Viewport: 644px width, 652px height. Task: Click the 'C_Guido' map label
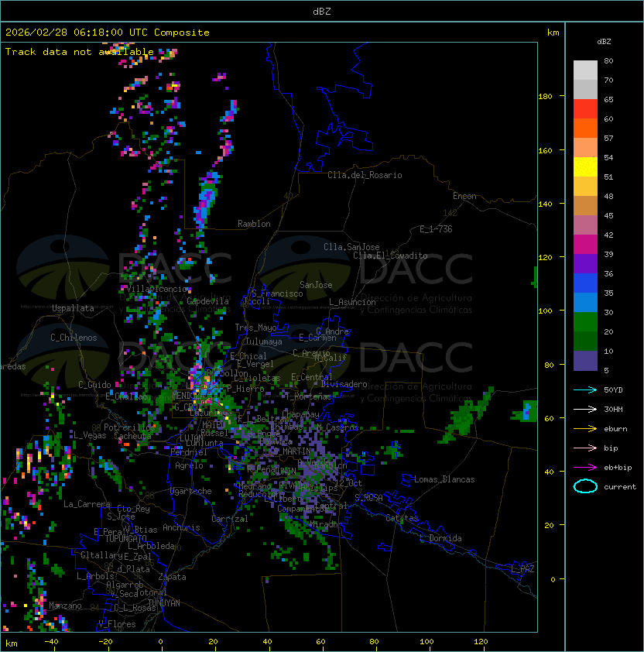click(94, 385)
